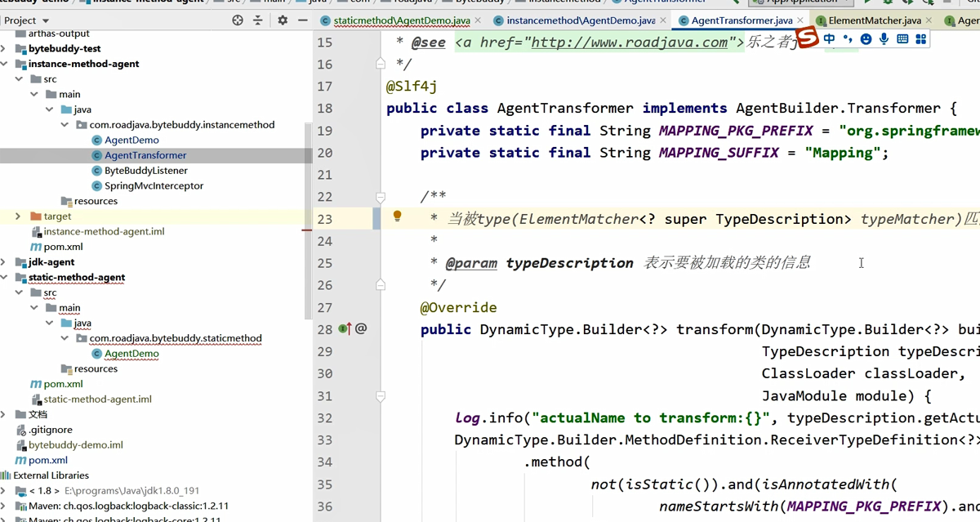The image size is (980, 522).
Task: Expand the jdk-agent module
Action: (4, 262)
